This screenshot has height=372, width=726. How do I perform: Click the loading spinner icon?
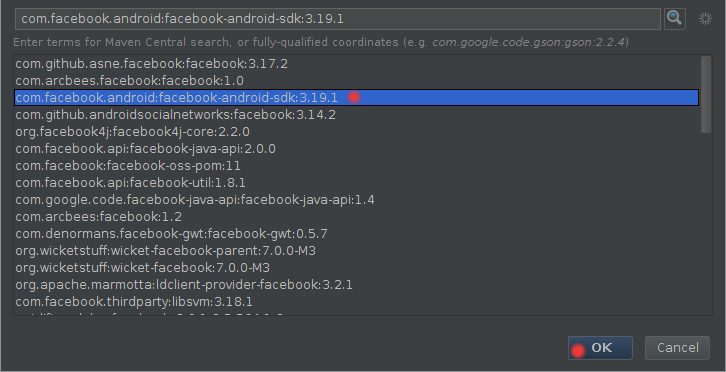[x=705, y=19]
